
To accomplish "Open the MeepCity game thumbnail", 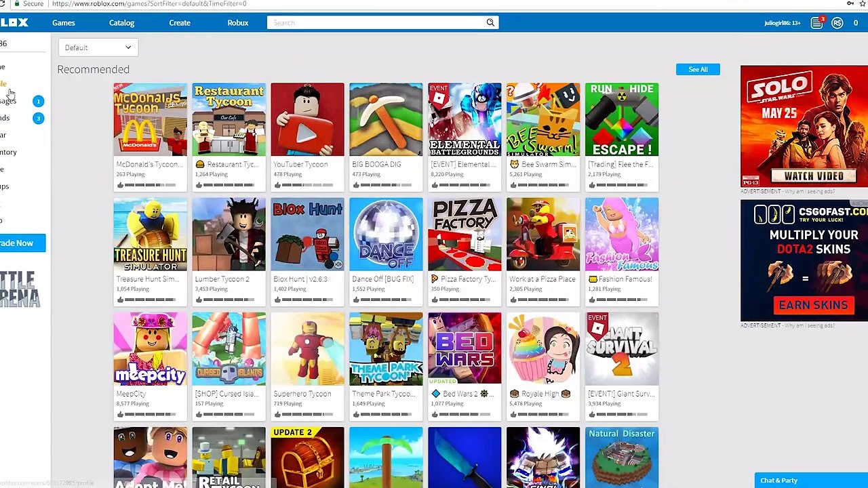I will coord(150,348).
